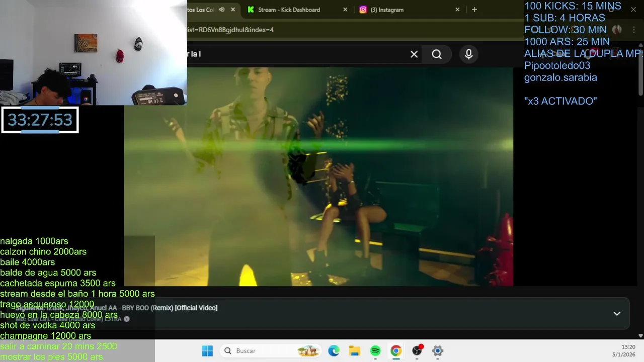Click the scrollbar down arrow
Viewport: 644px width, 362px height.
pos(640,335)
